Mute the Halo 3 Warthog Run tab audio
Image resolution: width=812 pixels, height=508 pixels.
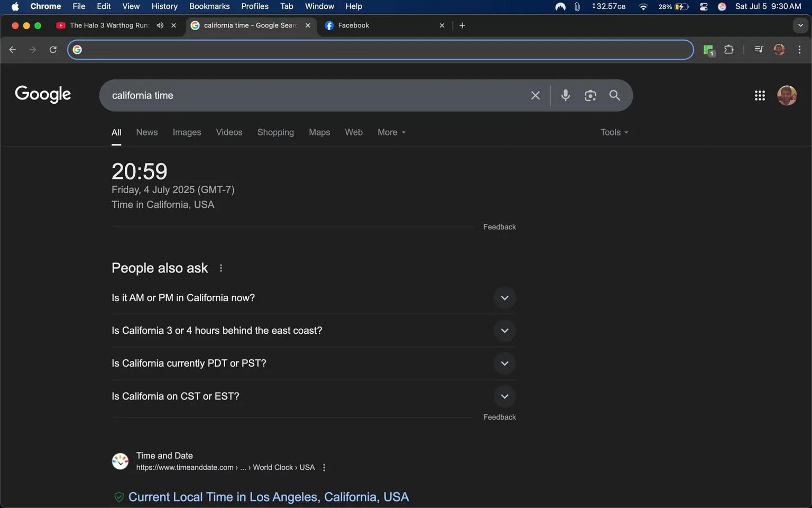160,25
